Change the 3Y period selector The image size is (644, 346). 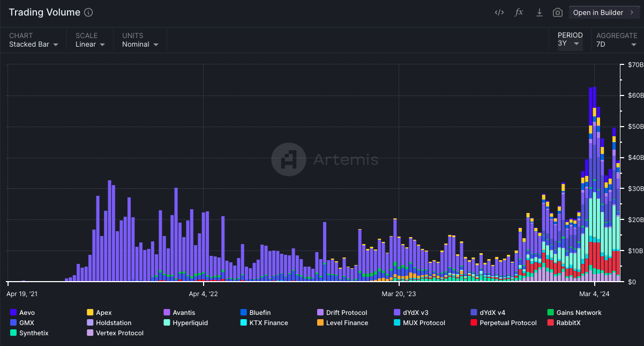pos(570,44)
